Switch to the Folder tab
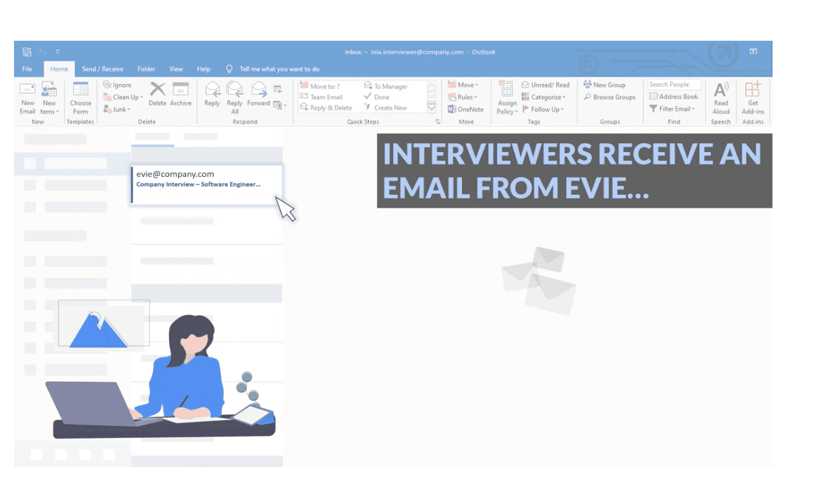 tap(146, 69)
